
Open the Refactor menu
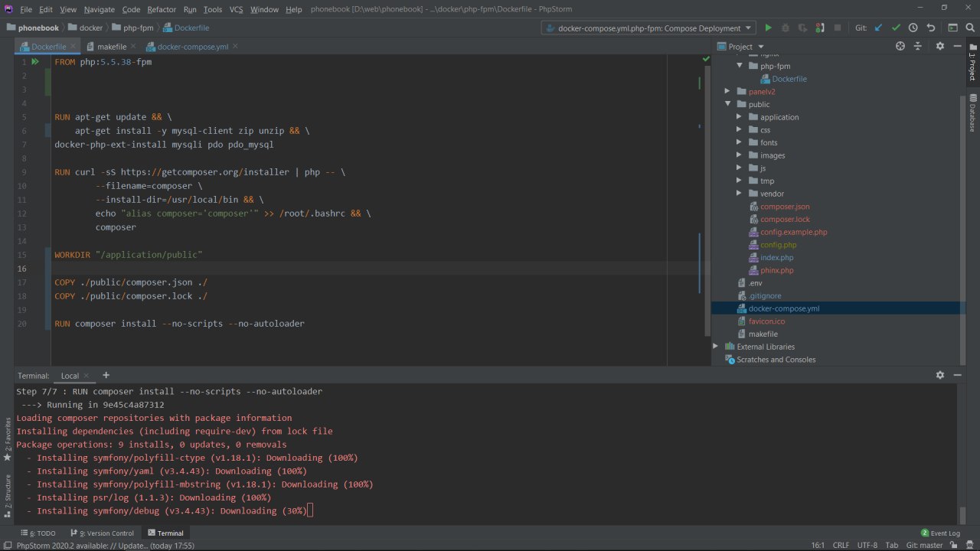162,9
